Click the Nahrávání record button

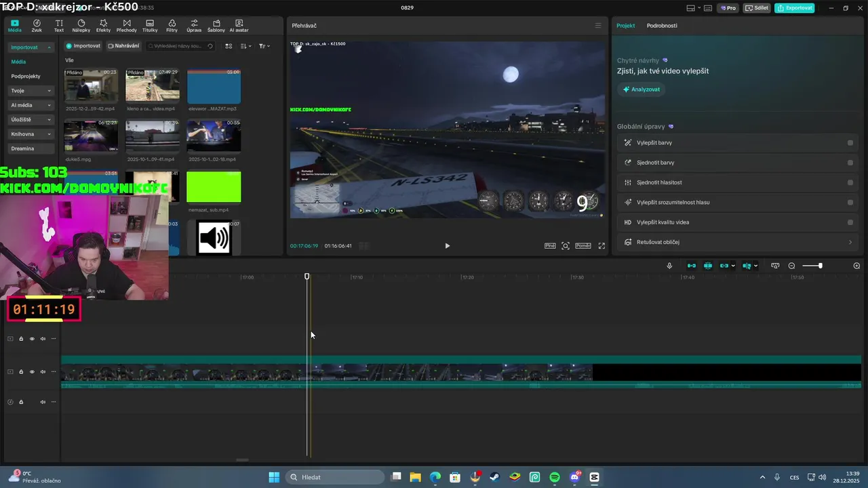click(123, 46)
